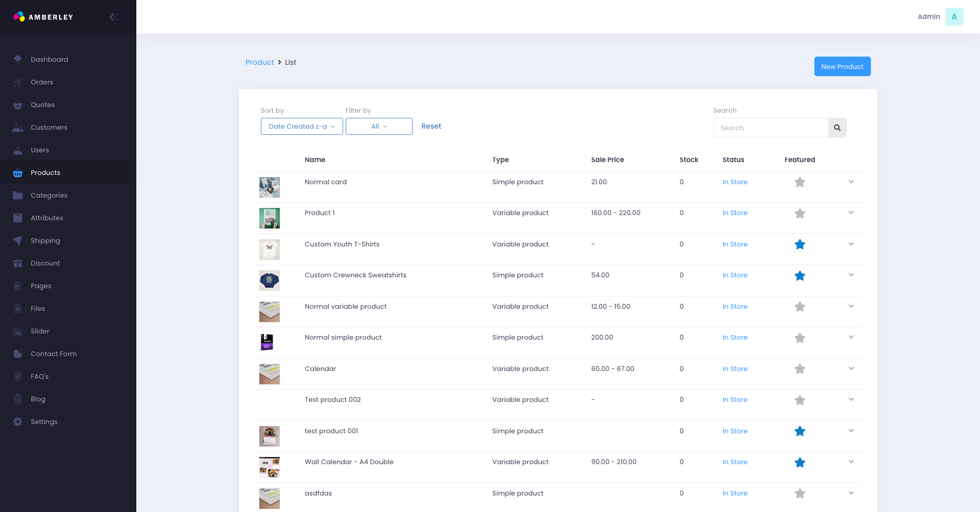Open Settings from the sidebar
The width and height of the screenshot is (980, 512).
44,421
